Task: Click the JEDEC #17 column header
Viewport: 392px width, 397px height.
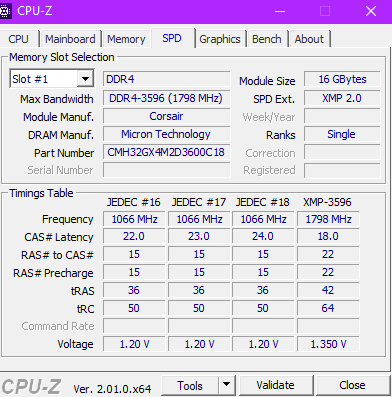Action: click(x=199, y=202)
